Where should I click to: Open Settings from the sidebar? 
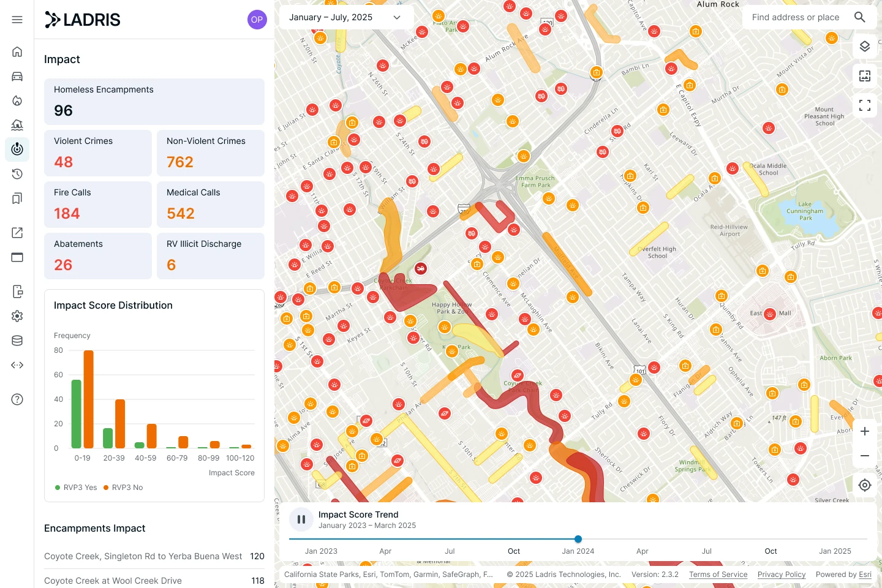click(x=17, y=315)
